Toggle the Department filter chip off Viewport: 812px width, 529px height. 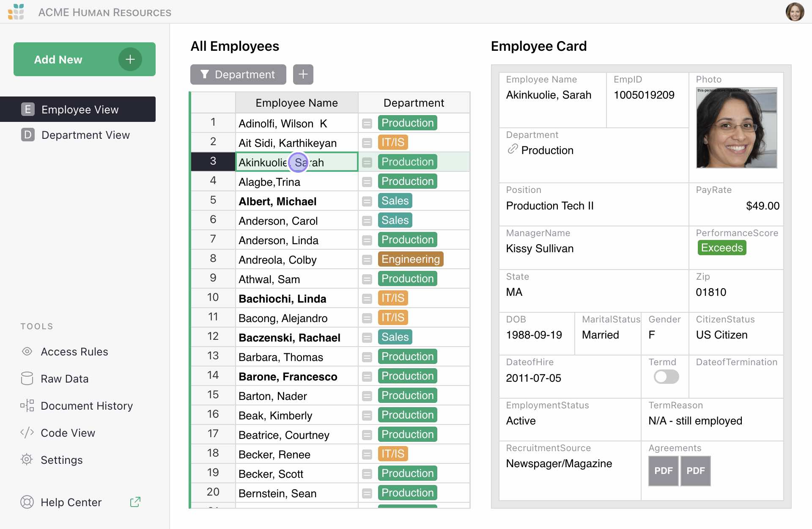pyautogui.click(x=237, y=74)
